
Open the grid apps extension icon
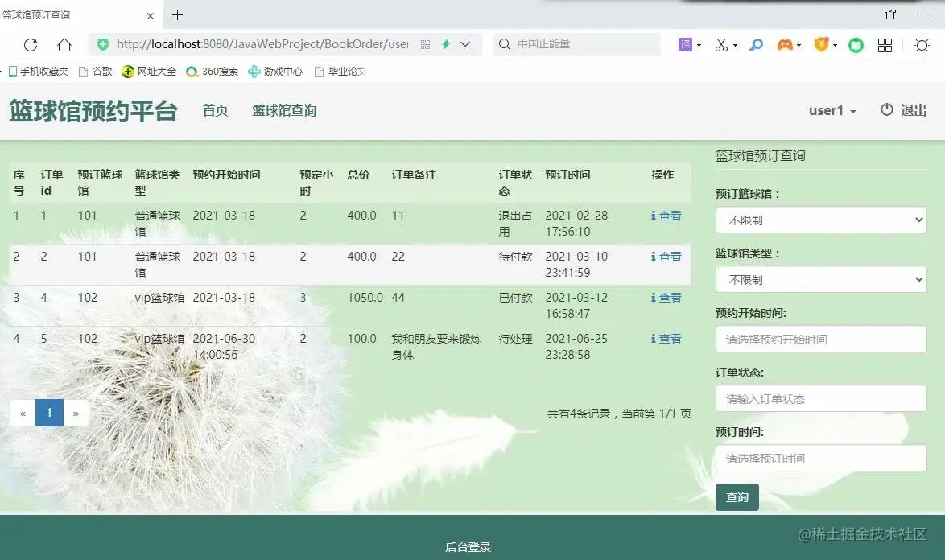point(885,45)
